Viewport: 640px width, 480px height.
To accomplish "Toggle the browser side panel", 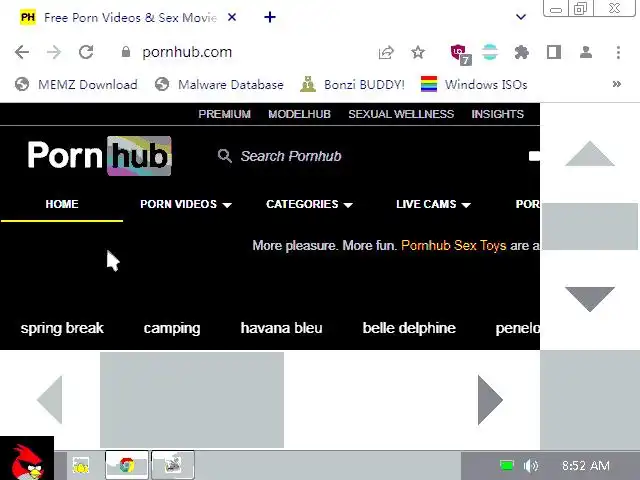I will pos(554,52).
